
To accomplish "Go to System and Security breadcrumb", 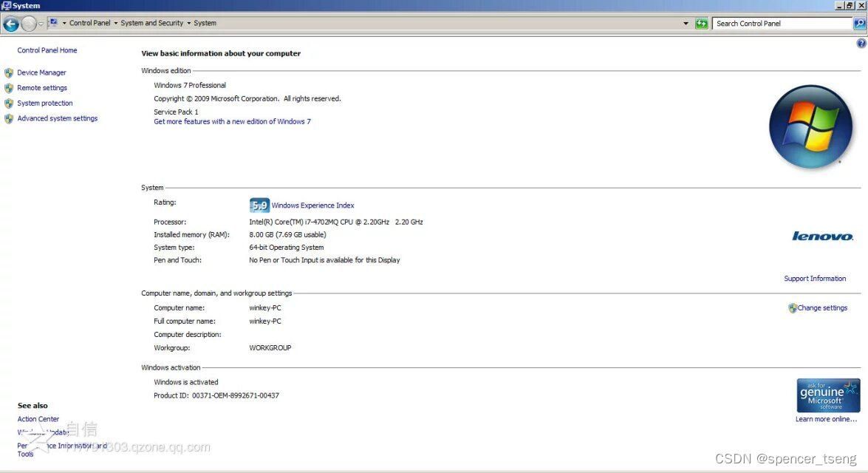I will click(x=151, y=23).
